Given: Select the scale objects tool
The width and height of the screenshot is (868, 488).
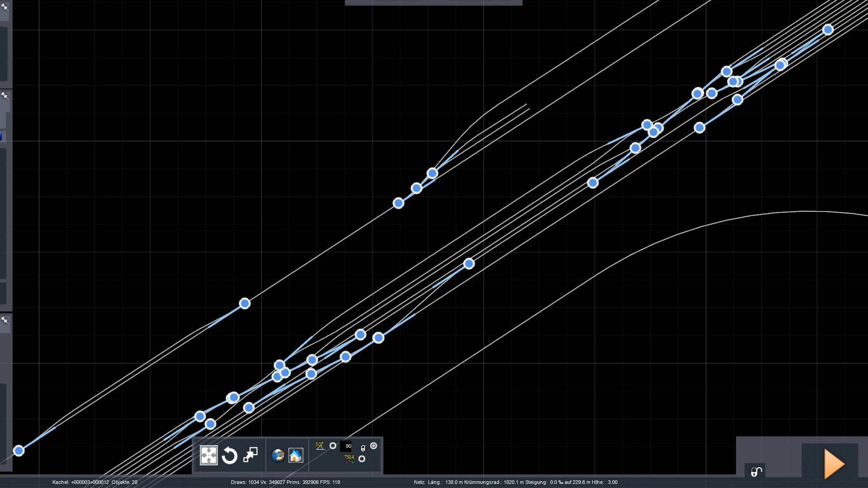Looking at the screenshot, I should tap(250, 455).
